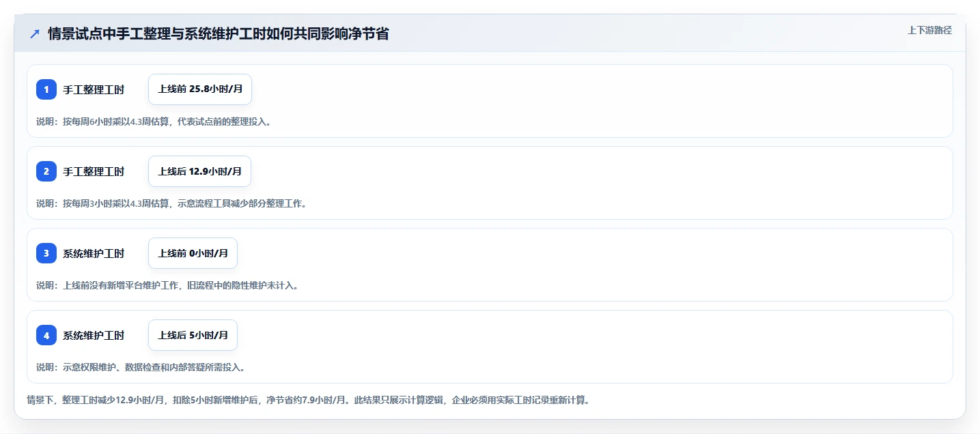Click the arrow icon beside the card title
This screenshot has height=434, width=980.
tap(35, 33)
